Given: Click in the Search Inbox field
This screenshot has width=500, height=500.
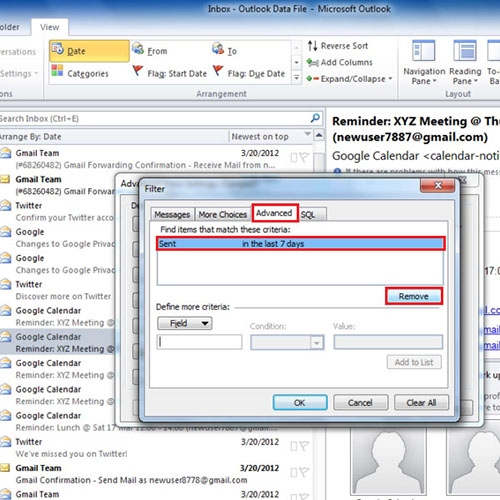Looking at the screenshot, I should 153,119.
